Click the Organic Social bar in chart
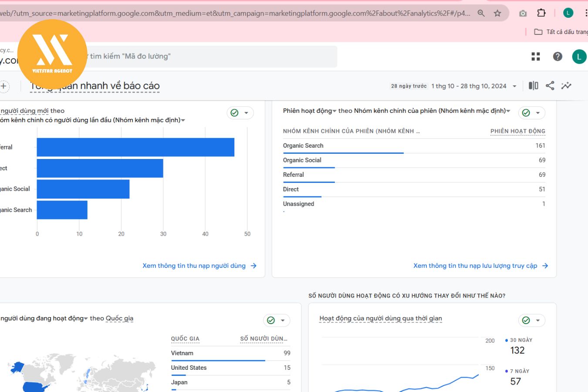This screenshot has width=588, height=392. coord(83,189)
